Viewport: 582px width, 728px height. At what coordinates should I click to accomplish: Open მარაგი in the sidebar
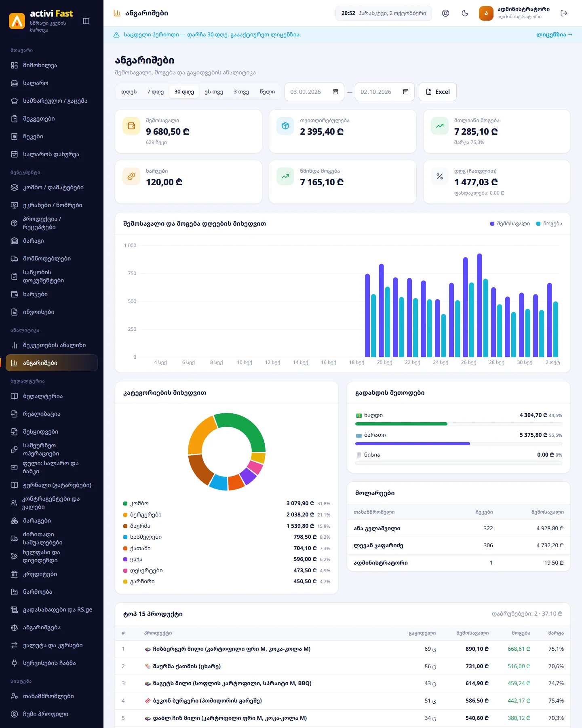[x=52, y=241]
